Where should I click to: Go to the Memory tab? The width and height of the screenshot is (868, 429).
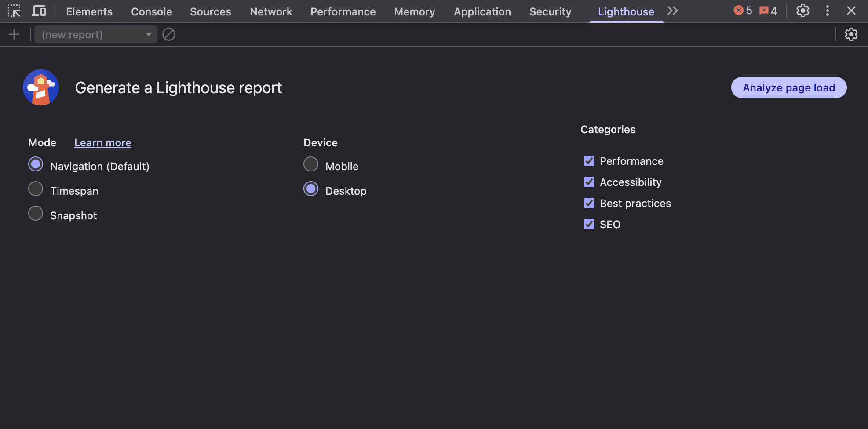pos(415,11)
